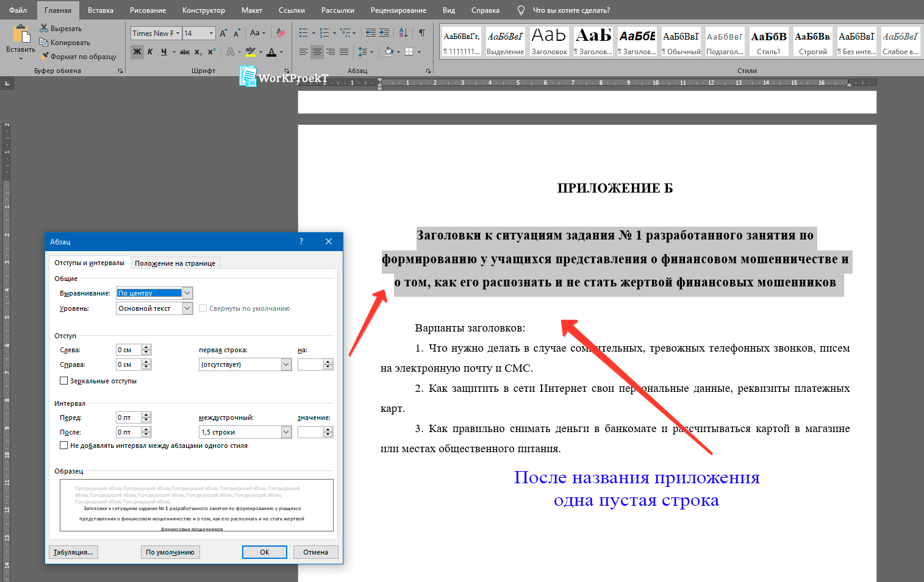924x582 pixels.
Task: Open the междустрочный dropdown showing 1,5 строки
Action: pos(285,431)
